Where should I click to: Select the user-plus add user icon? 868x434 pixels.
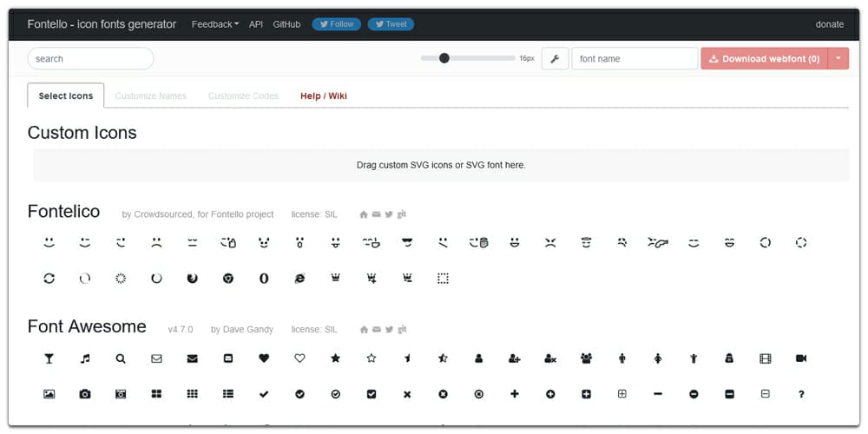click(x=514, y=358)
